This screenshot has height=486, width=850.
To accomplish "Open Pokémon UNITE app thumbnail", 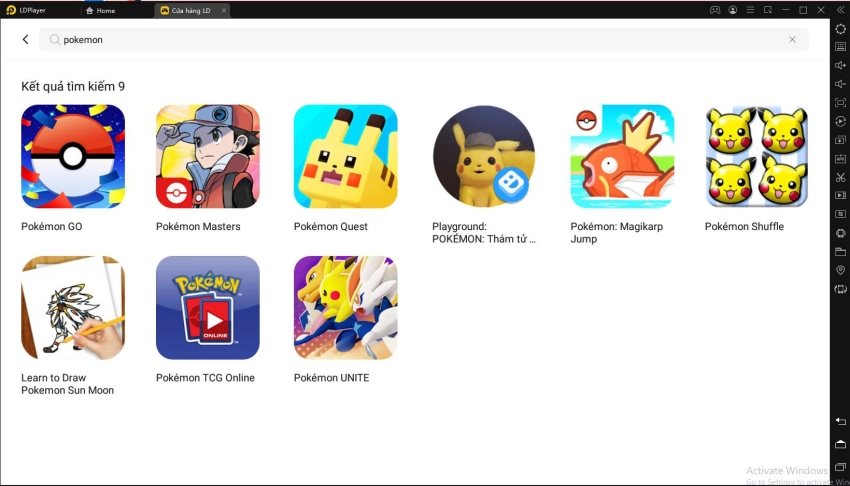I will click(x=345, y=308).
